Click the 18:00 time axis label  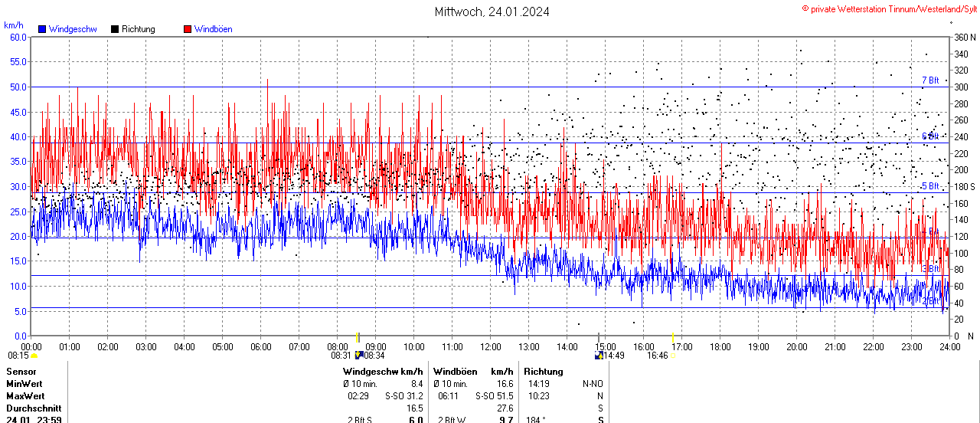tap(720, 346)
